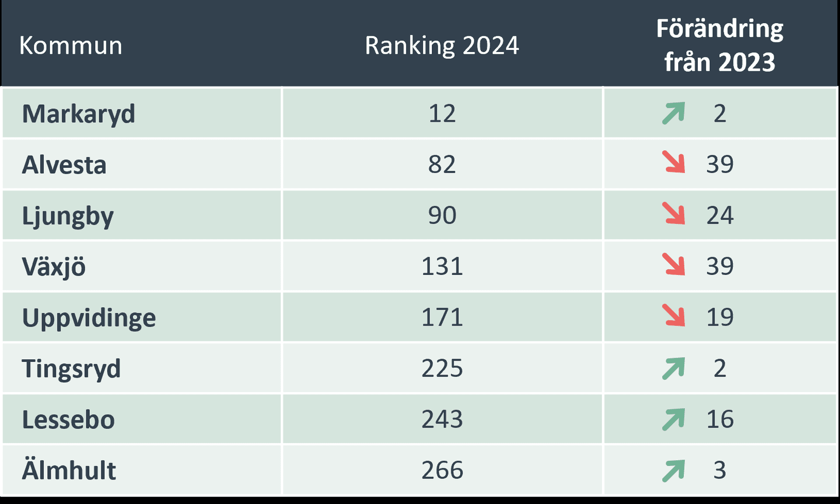Select ranking value 171 for Uppvidinge
Image resolution: width=840 pixels, height=504 pixels.
[x=442, y=317]
